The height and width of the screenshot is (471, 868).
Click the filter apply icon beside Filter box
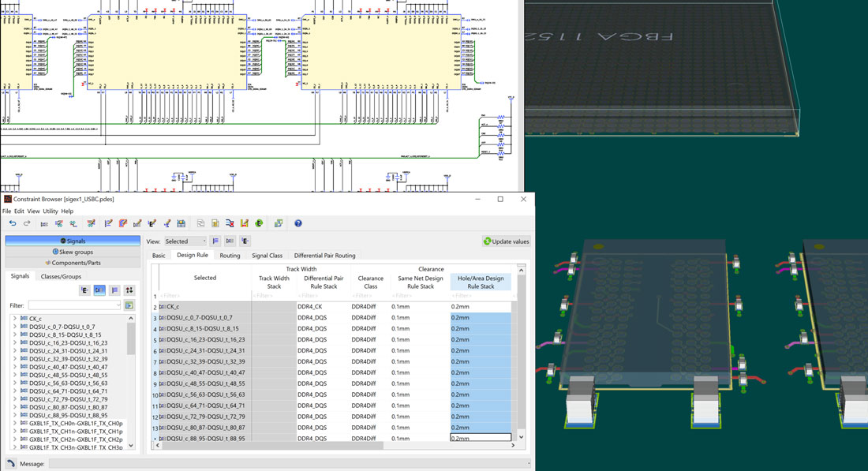tap(129, 305)
